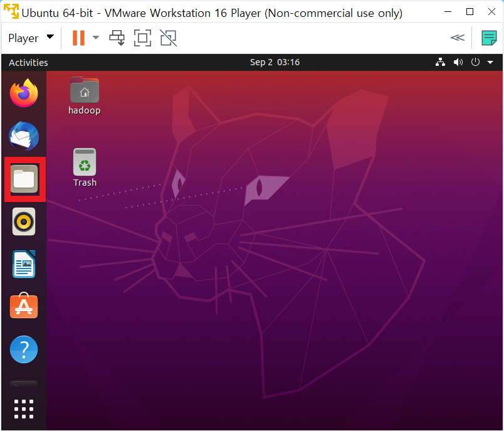This screenshot has width=504, height=431.
Task: Minimize the VMware Player window
Action: (x=448, y=12)
